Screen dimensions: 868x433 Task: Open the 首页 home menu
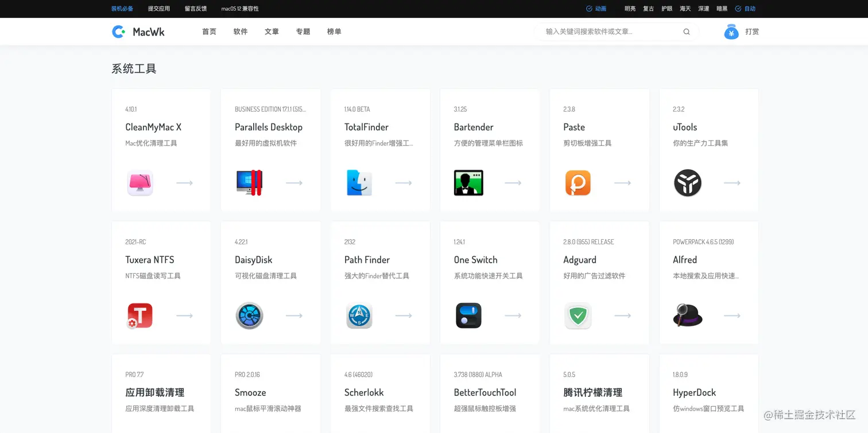pyautogui.click(x=209, y=32)
